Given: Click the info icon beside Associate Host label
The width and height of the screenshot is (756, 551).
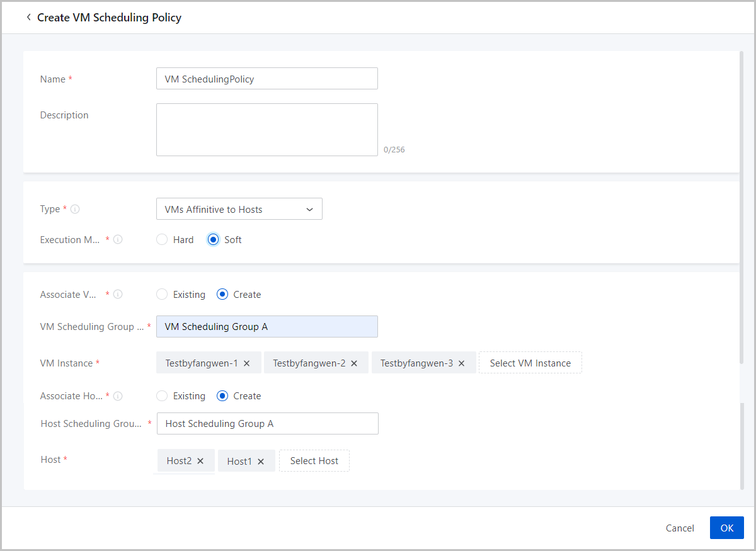Looking at the screenshot, I should click(x=118, y=396).
